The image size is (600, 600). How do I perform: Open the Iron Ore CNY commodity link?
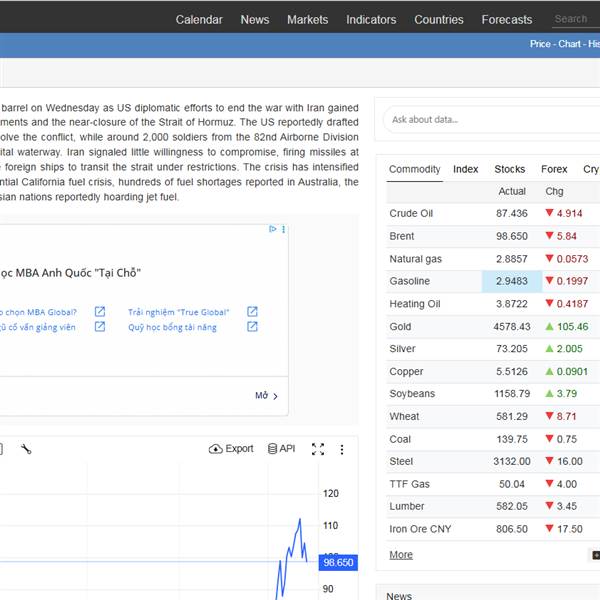click(420, 529)
